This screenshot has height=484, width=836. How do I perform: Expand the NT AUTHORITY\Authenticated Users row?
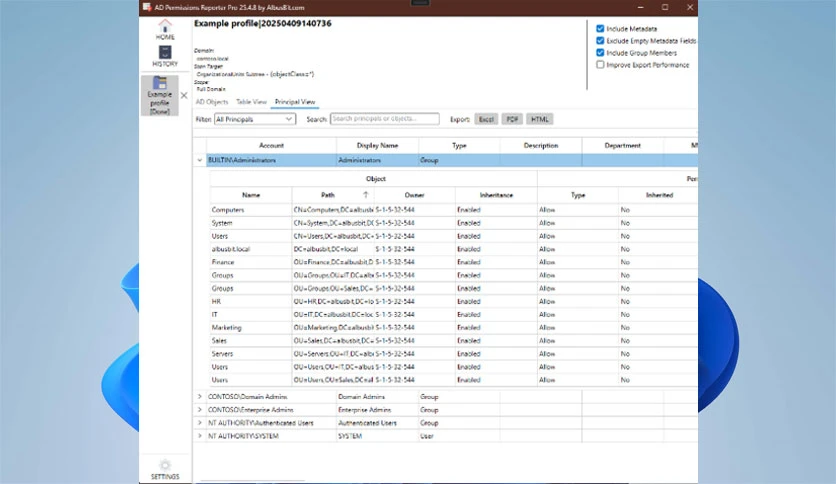(x=199, y=423)
